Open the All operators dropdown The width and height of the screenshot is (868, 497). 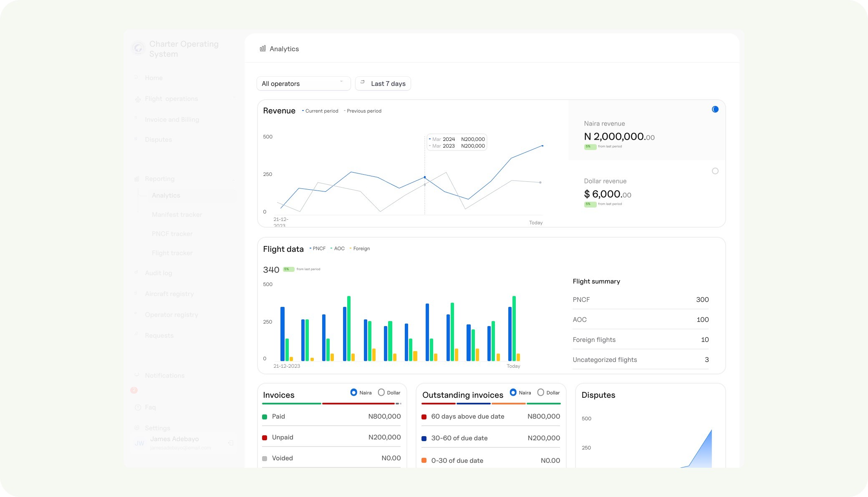(303, 83)
